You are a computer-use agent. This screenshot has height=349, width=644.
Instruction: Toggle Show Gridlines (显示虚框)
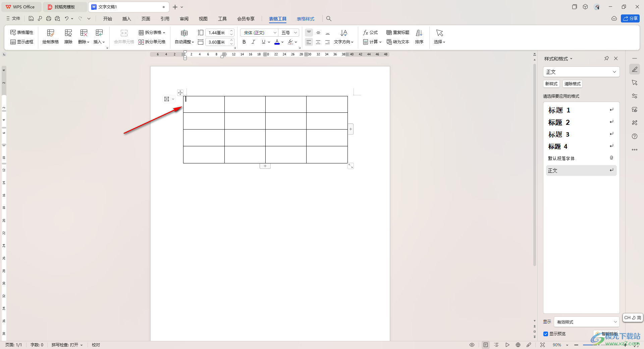(22, 42)
